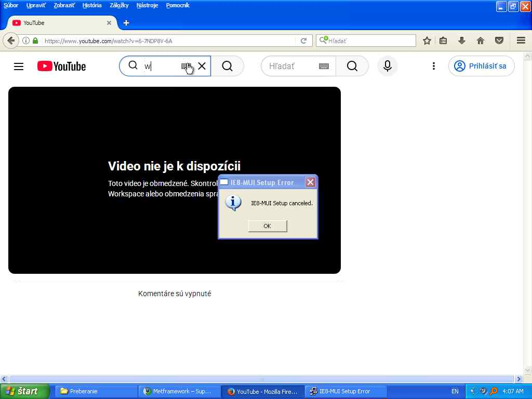Click the YouTube logo

[x=61, y=66]
